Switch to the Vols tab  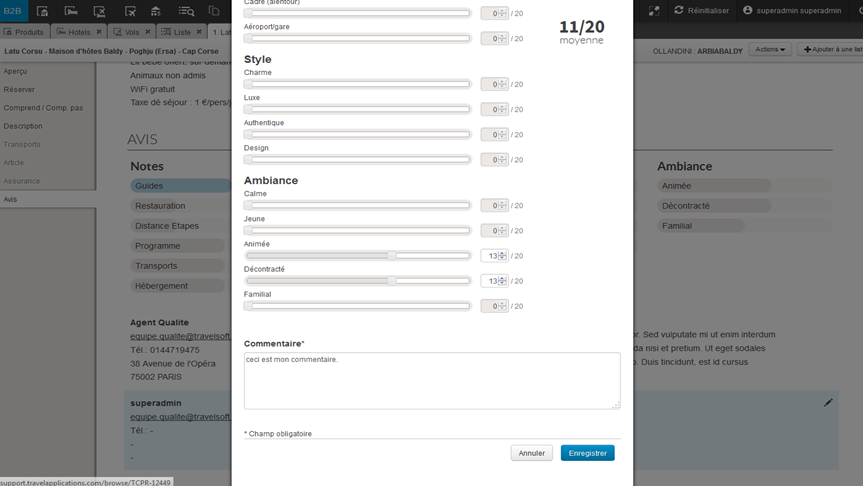(126, 32)
